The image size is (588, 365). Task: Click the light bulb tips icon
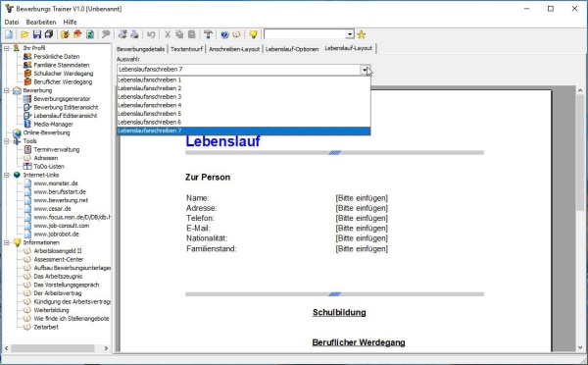pos(253,34)
